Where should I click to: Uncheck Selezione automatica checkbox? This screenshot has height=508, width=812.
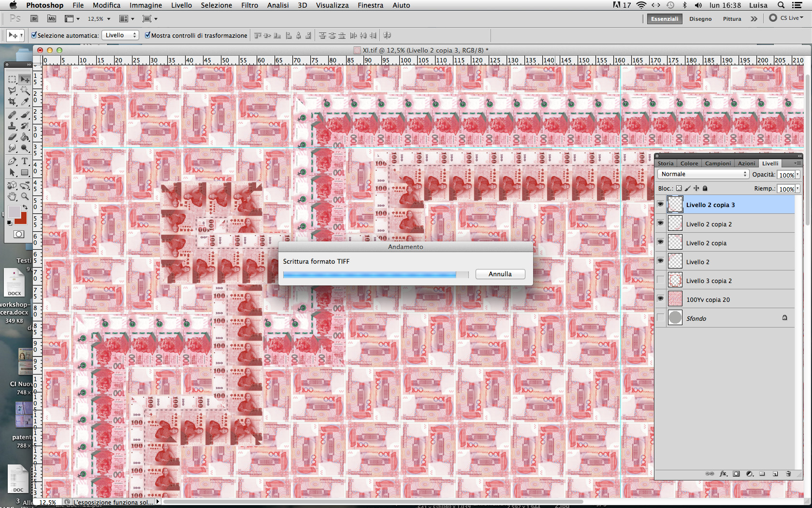point(34,35)
